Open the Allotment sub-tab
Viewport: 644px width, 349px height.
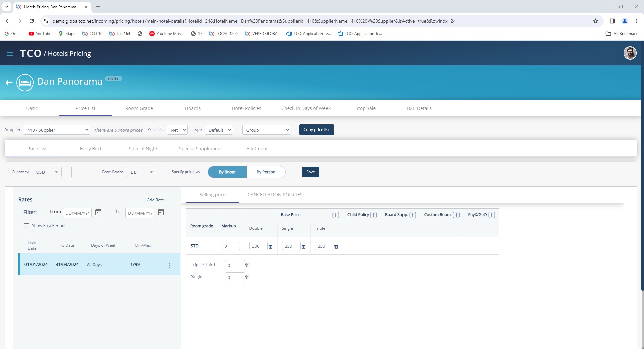257,149
